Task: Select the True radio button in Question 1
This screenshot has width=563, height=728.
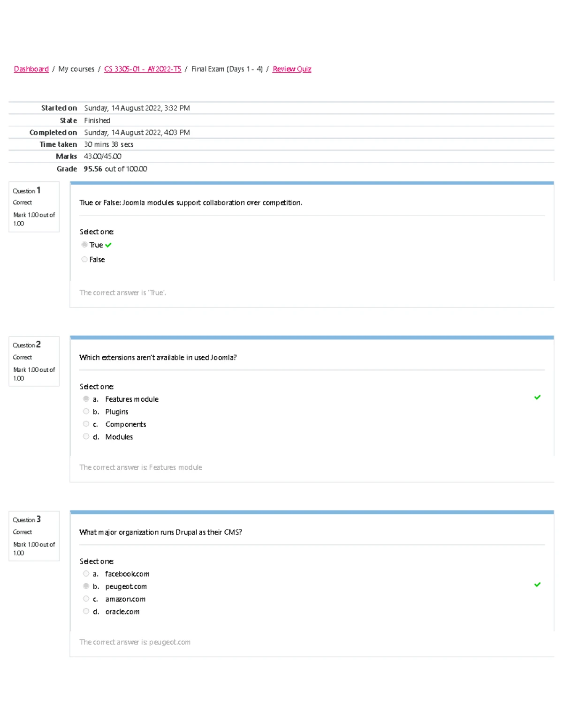Action: pyautogui.click(x=84, y=245)
